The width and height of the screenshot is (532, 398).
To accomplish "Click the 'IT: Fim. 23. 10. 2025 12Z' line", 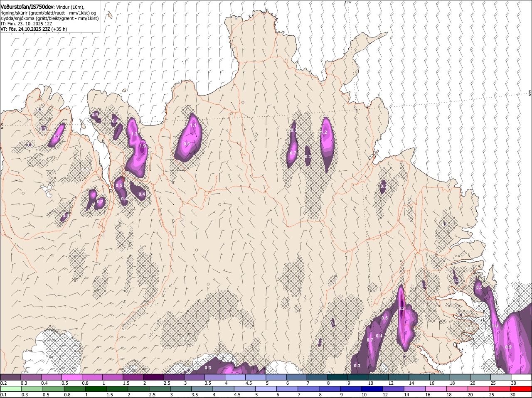I will (x=26, y=24).
